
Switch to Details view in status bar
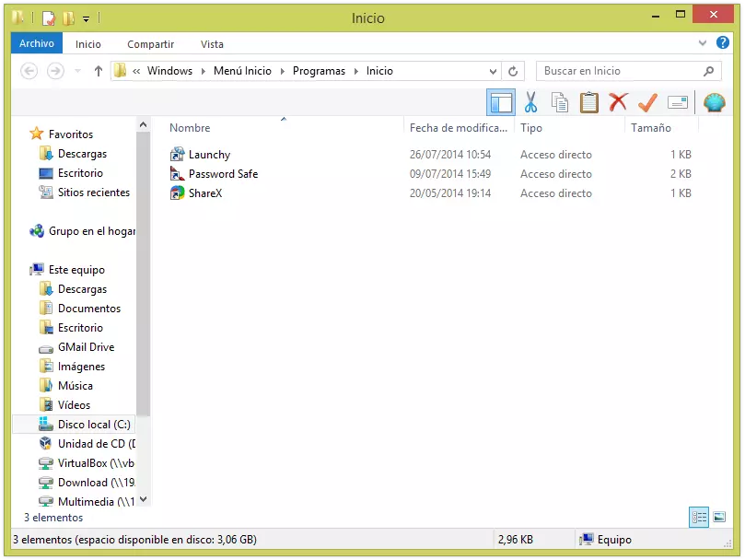(x=699, y=517)
